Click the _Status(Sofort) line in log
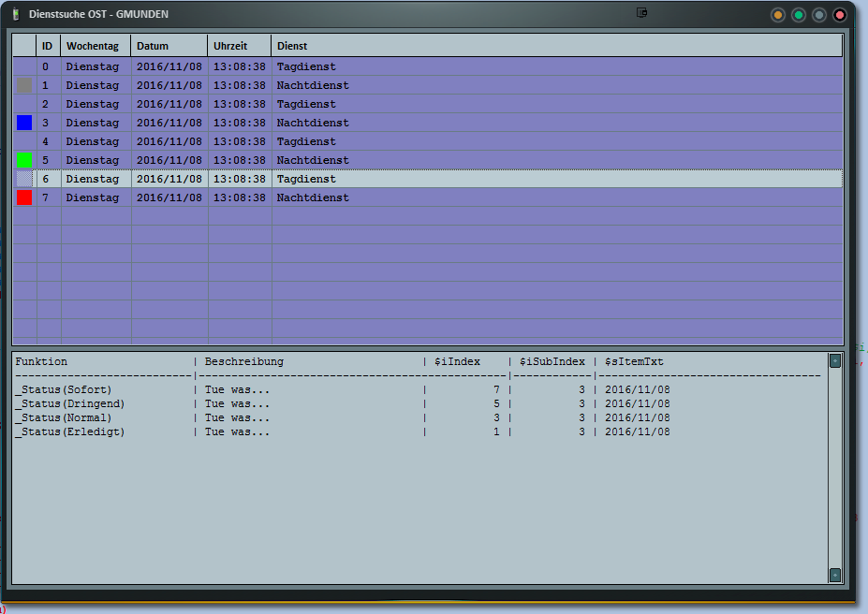868x614 pixels. click(x=64, y=389)
